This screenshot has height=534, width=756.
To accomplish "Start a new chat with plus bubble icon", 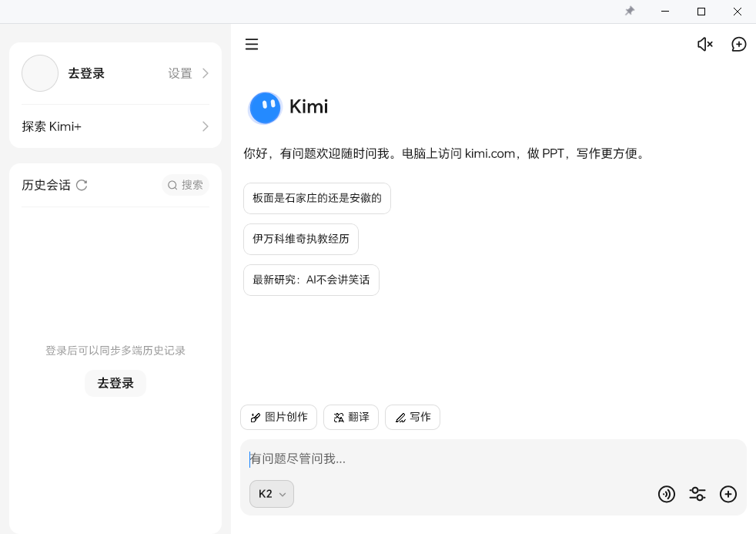I will pyautogui.click(x=738, y=45).
